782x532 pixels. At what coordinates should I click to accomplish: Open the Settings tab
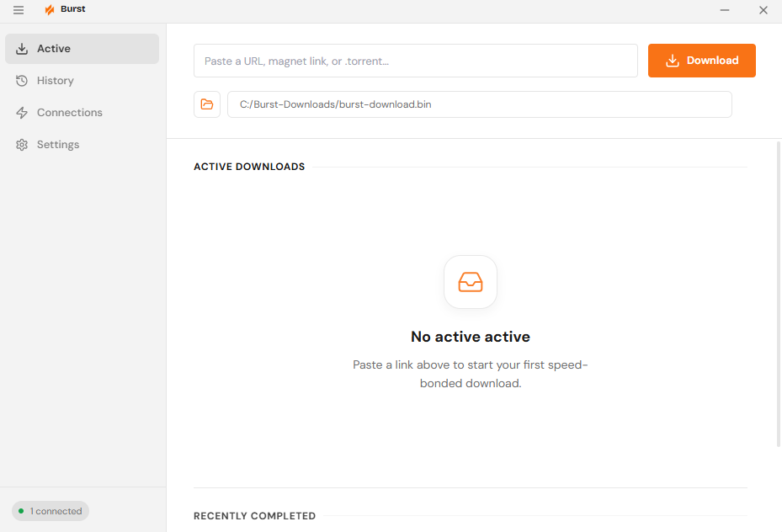coord(82,144)
